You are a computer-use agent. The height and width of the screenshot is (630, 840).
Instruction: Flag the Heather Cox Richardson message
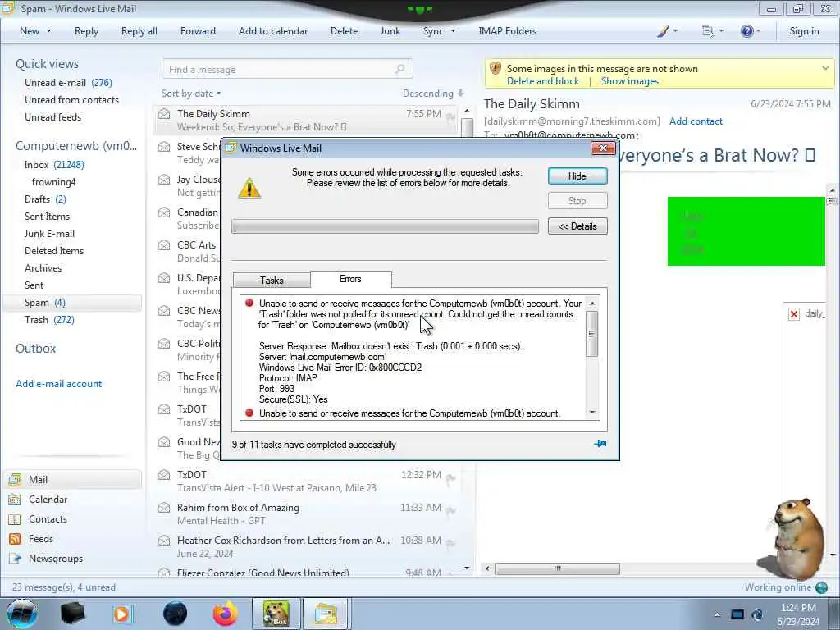[x=451, y=544]
